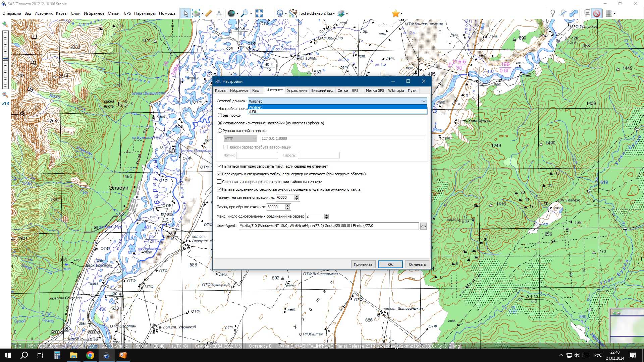This screenshot has width=644, height=362.
Task: Choose cURL in network engine dropdown list
Action: 253,112
